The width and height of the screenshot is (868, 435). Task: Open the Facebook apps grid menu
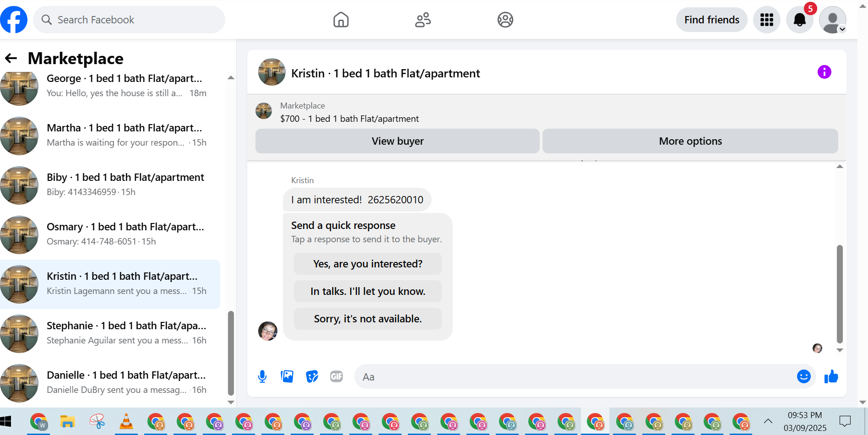coord(767,20)
